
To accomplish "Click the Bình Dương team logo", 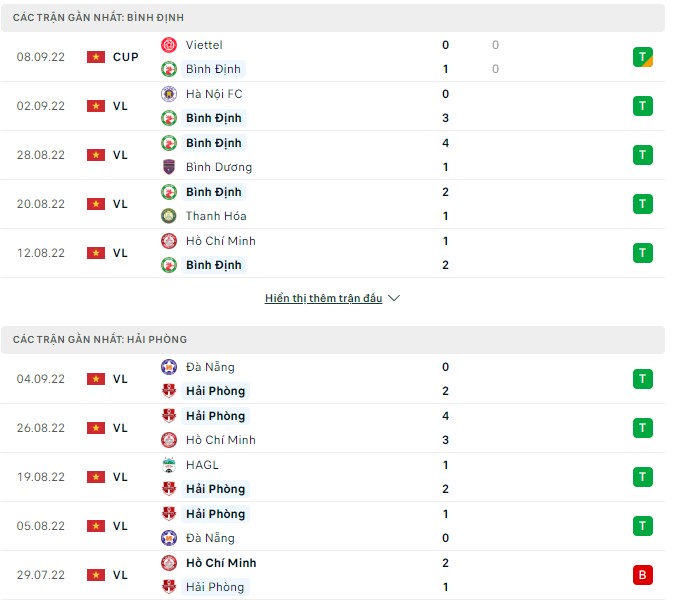I will (169, 167).
